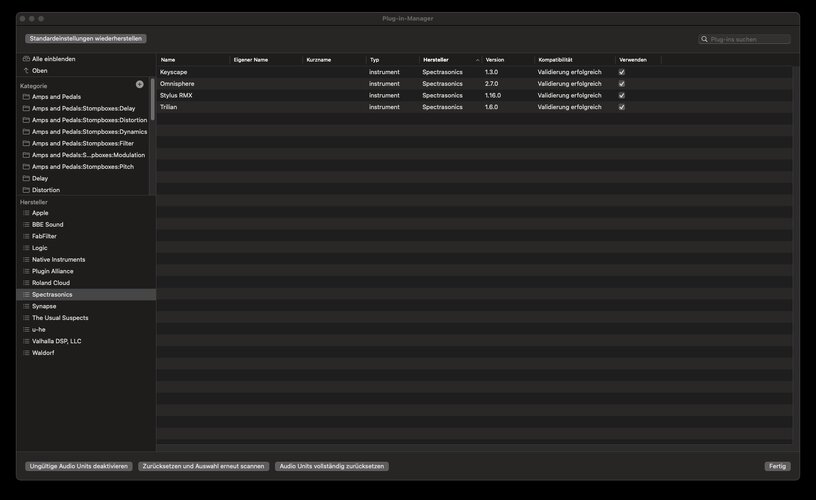Click list icon next to Logic
This screenshot has width=816, height=500.
pos(26,248)
